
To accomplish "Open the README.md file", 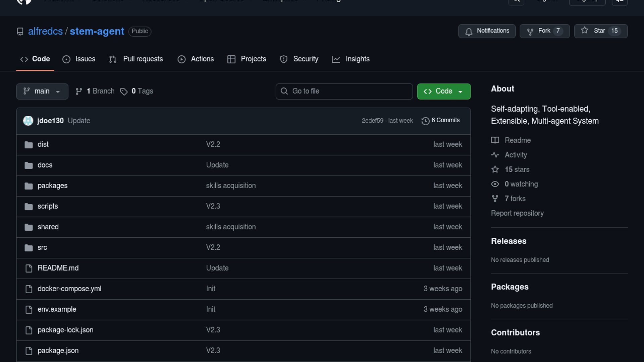I will [x=58, y=268].
